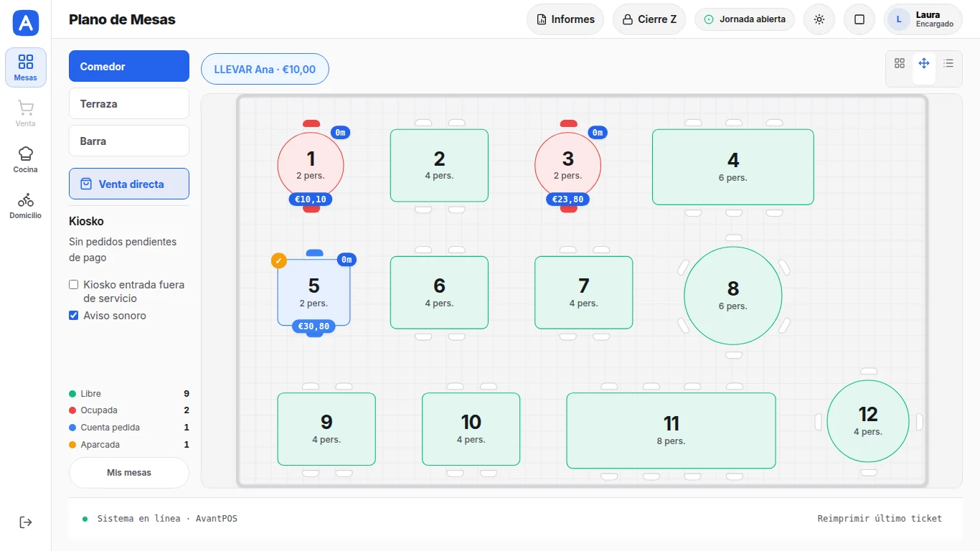Open Domicilio delivery bike icon
The width and height of the screenshot is (980, 551).
click(x=26, y=205)
